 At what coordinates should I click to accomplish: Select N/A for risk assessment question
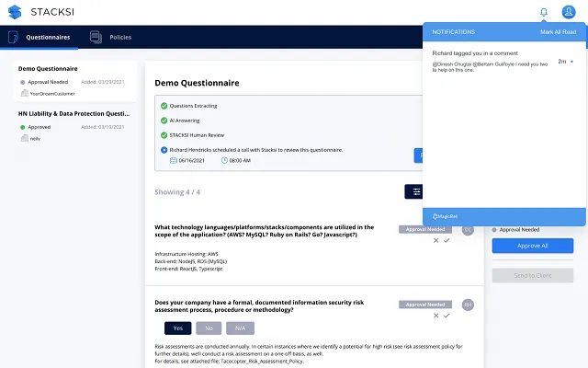coord(240,328)
